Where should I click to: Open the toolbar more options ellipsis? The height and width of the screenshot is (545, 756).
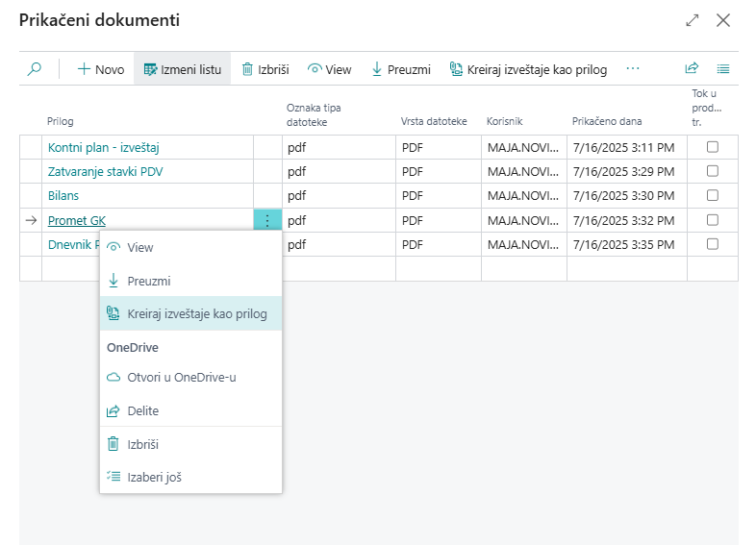click(632, 69)
